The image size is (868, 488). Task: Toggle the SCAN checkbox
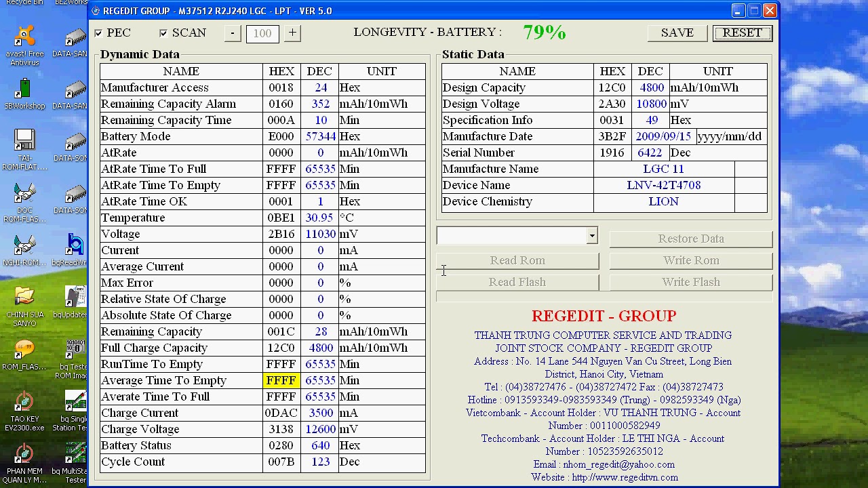pos(163,33)
